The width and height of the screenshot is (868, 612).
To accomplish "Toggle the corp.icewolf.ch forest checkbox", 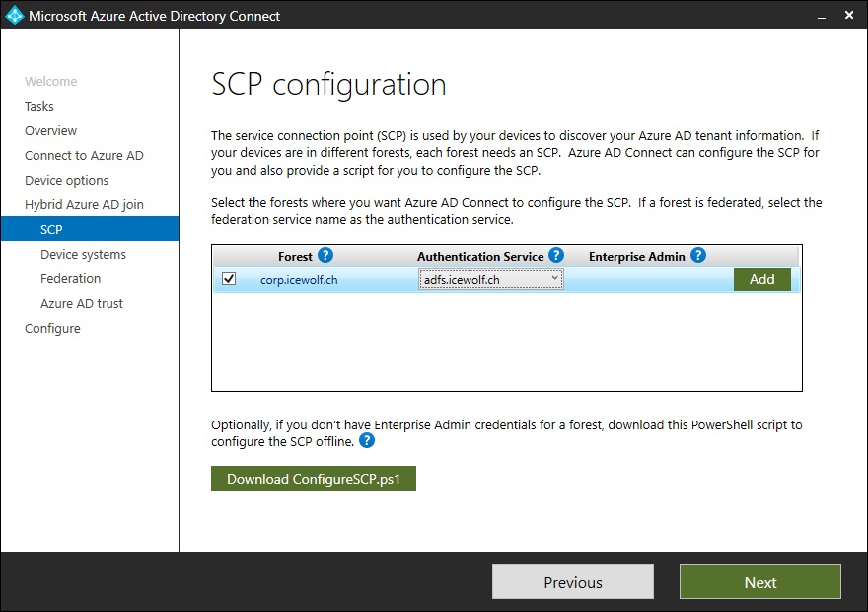I will [229, 279].
